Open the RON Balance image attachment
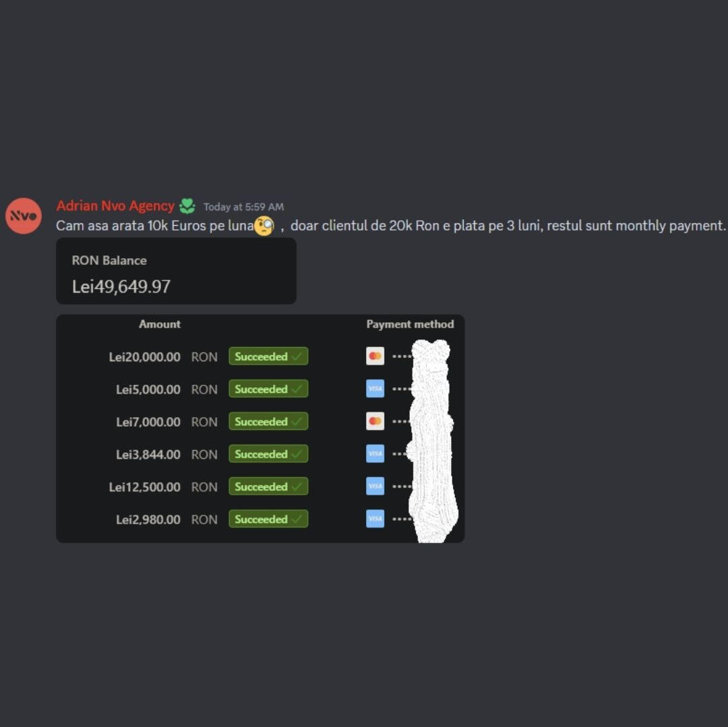The image size is (728, 727). (176, 271)
